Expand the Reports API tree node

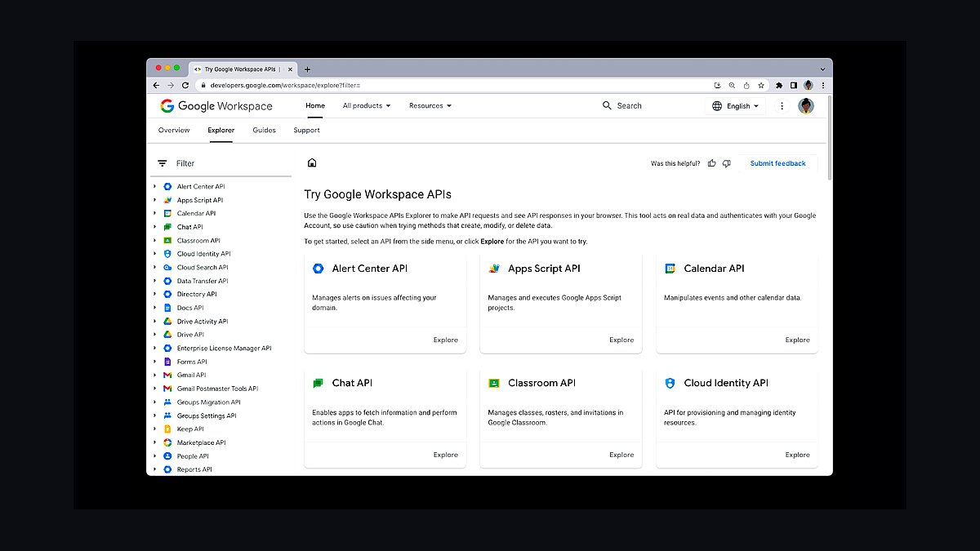point(154,469)
